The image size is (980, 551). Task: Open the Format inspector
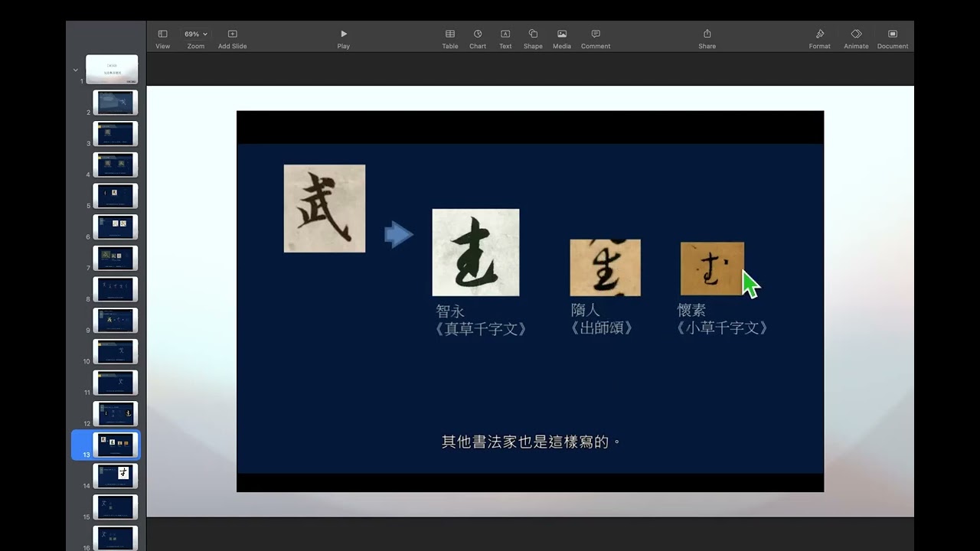click(x=819, y=39)
